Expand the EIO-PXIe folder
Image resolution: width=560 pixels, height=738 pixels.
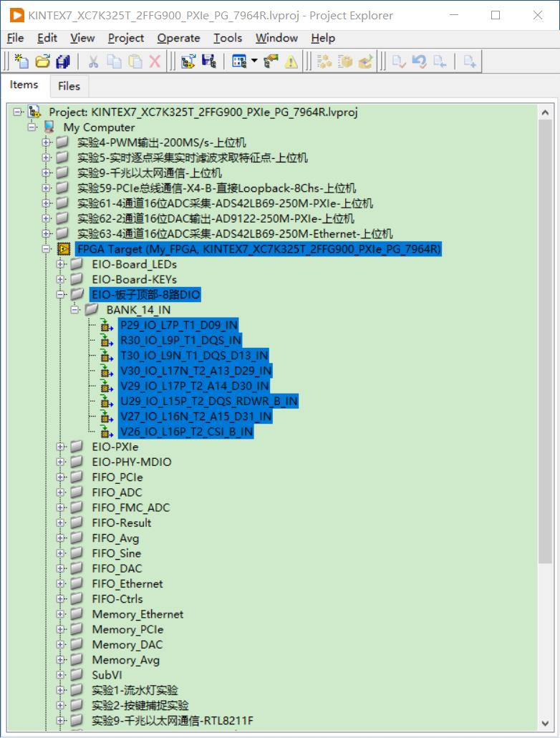[x=60, y=447]
